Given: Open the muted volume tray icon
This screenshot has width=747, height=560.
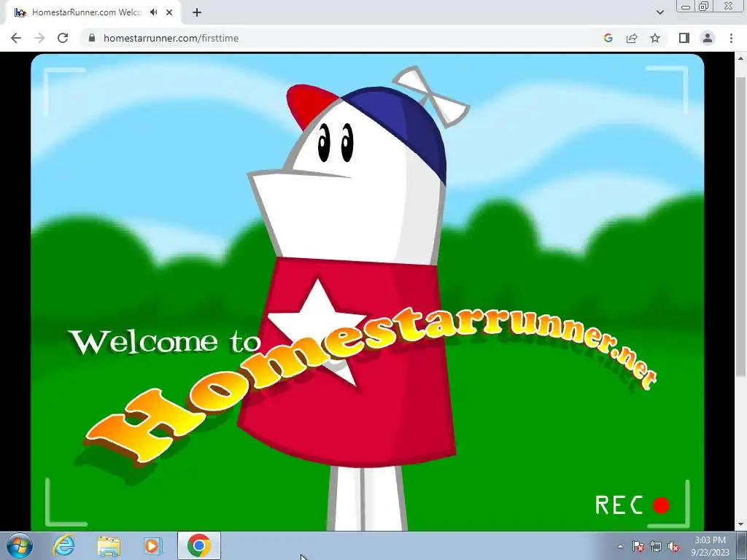Looking at the screenshot, I should tap(673, 546).
